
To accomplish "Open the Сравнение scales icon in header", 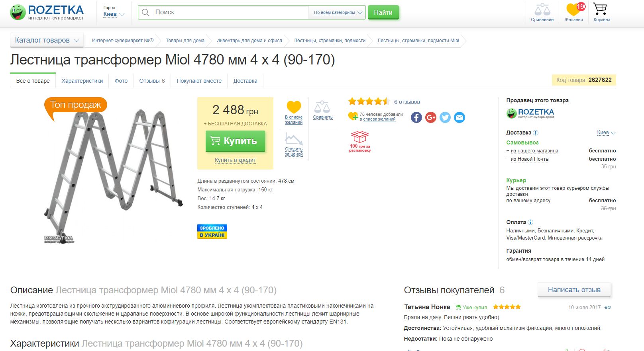I will coord(542,10).
